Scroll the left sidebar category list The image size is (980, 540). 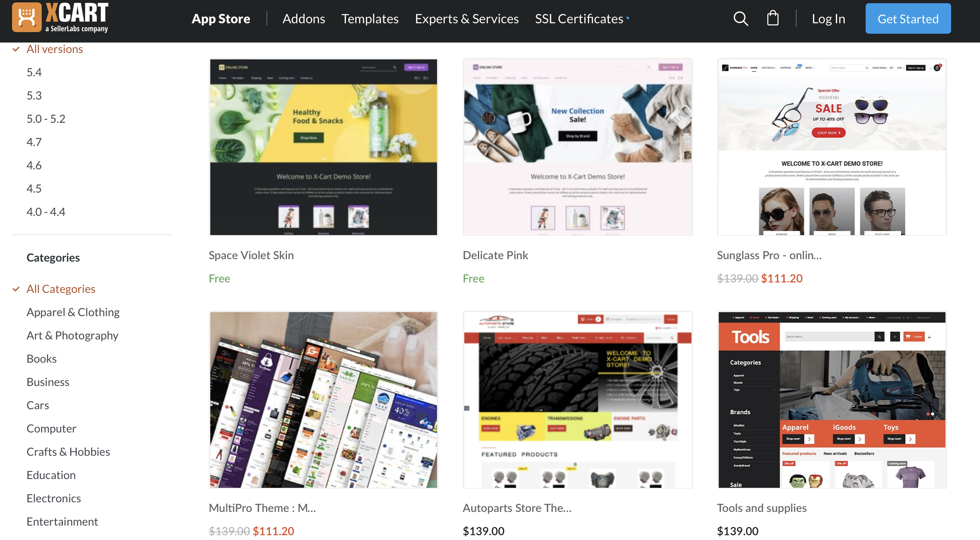click(x=93, y=399)
